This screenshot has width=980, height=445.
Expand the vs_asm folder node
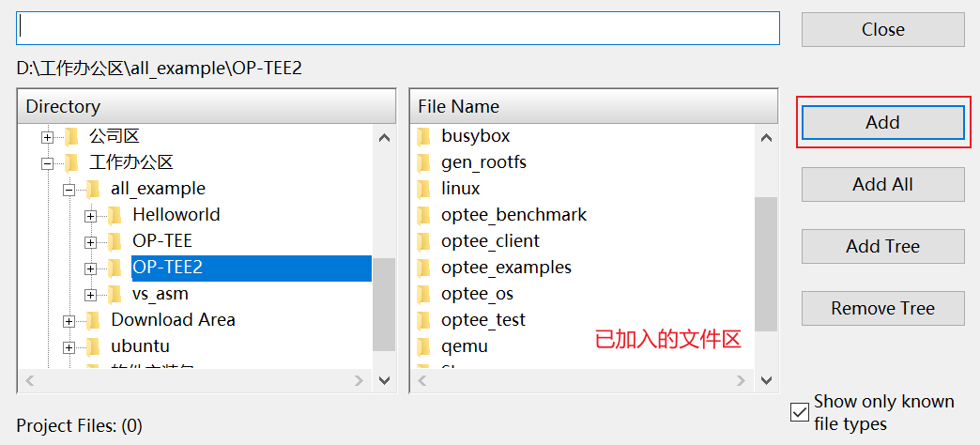pos(91,295)
